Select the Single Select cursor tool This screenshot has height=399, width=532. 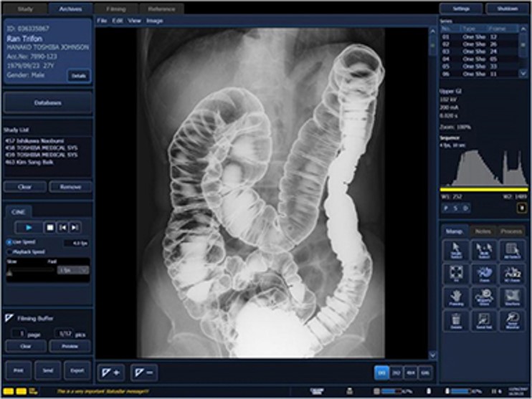point(453,250)
